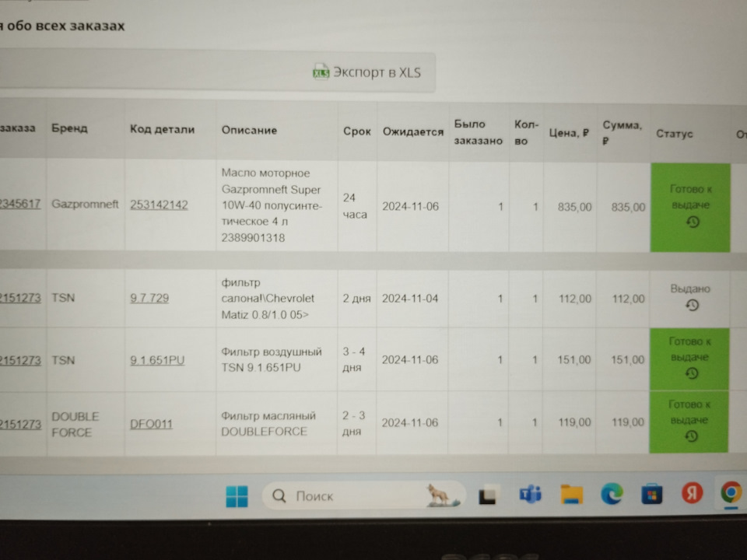Click the DOUBLE FORCE brand cell

75,425
